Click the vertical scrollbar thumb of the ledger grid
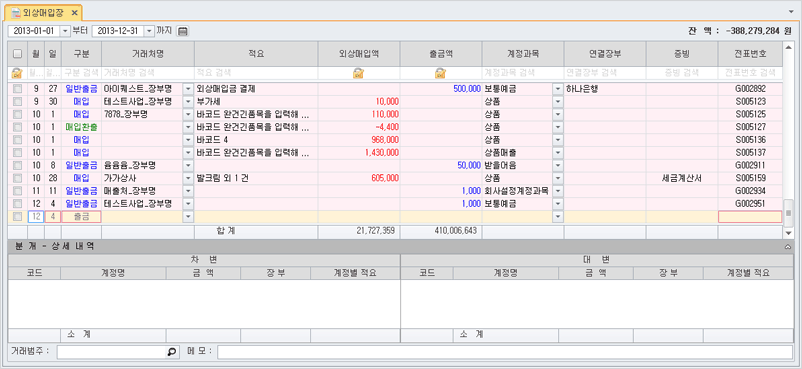Viewport: 802px width, 369px height. [x=788, y=212]
